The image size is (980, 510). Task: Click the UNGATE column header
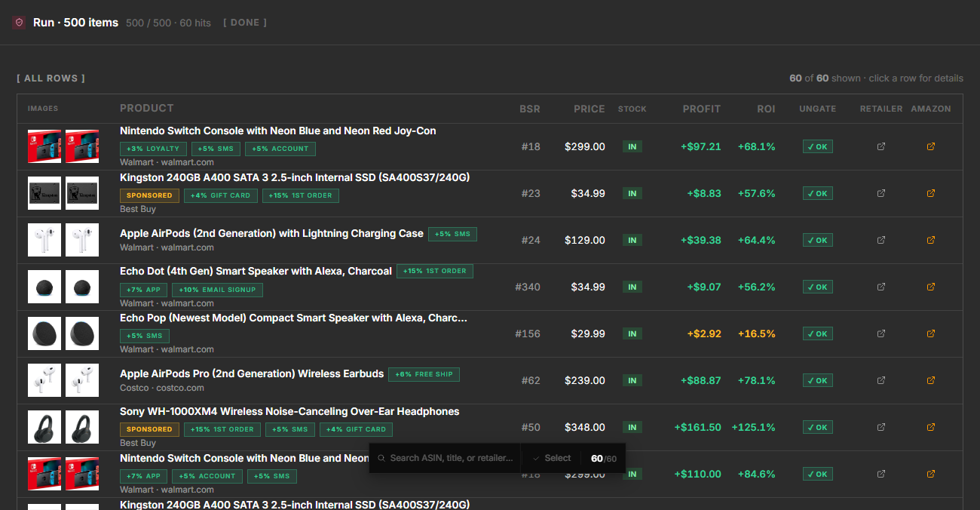(x=818, y=109)
